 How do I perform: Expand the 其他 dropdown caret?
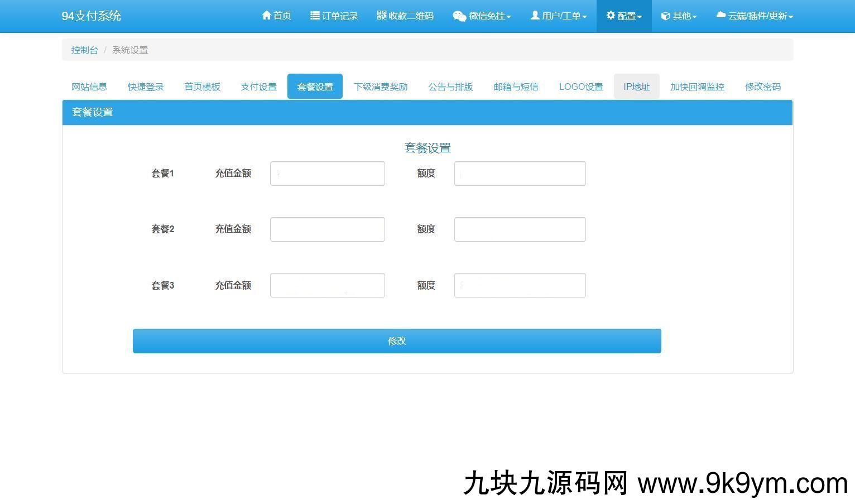pyautogui.click(x=694, y=17)
